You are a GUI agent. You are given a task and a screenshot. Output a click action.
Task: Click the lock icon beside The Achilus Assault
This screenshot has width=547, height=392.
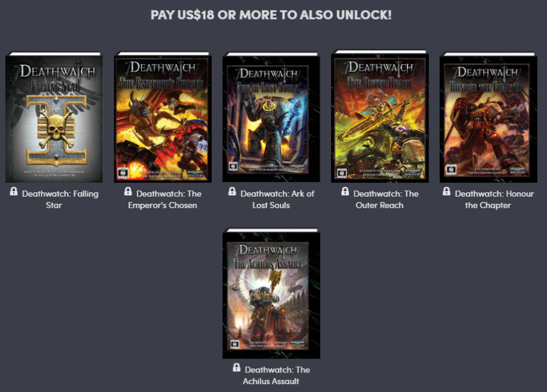coord(237,367)
